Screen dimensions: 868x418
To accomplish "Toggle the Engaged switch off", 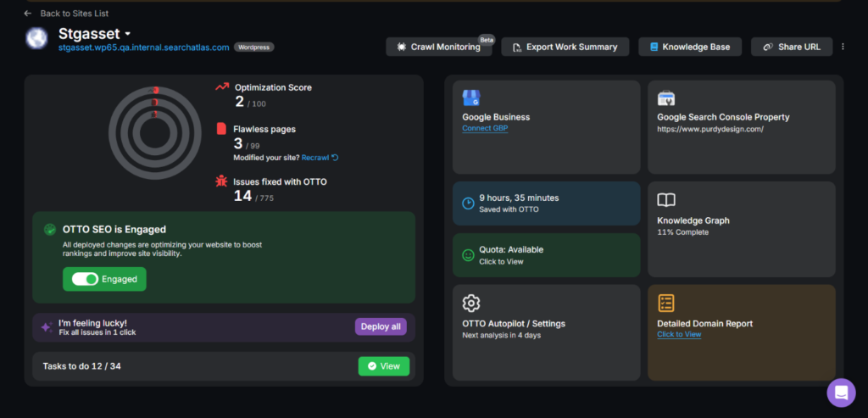I will (x=86, y=279).
